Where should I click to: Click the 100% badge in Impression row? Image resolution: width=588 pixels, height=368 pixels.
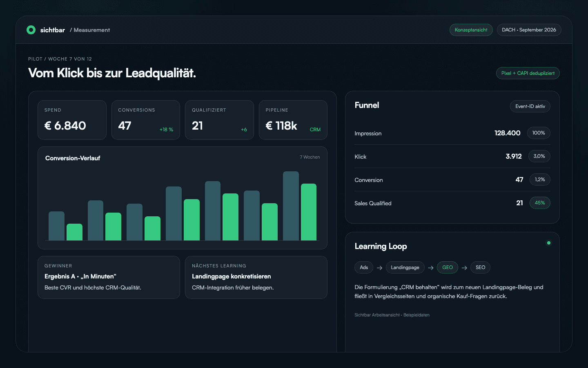539,133
